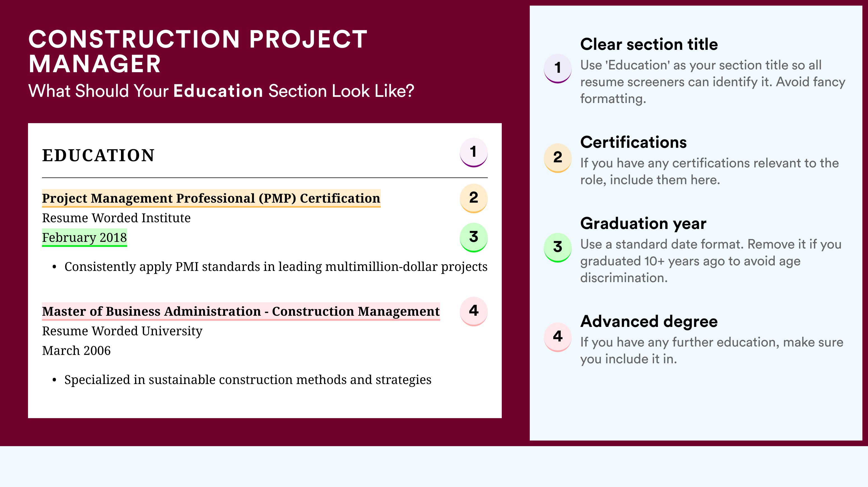This screenshot has width=868, height=487.
Task: Click the Construction Project Manager title
Action: click(x=198, y=51)
